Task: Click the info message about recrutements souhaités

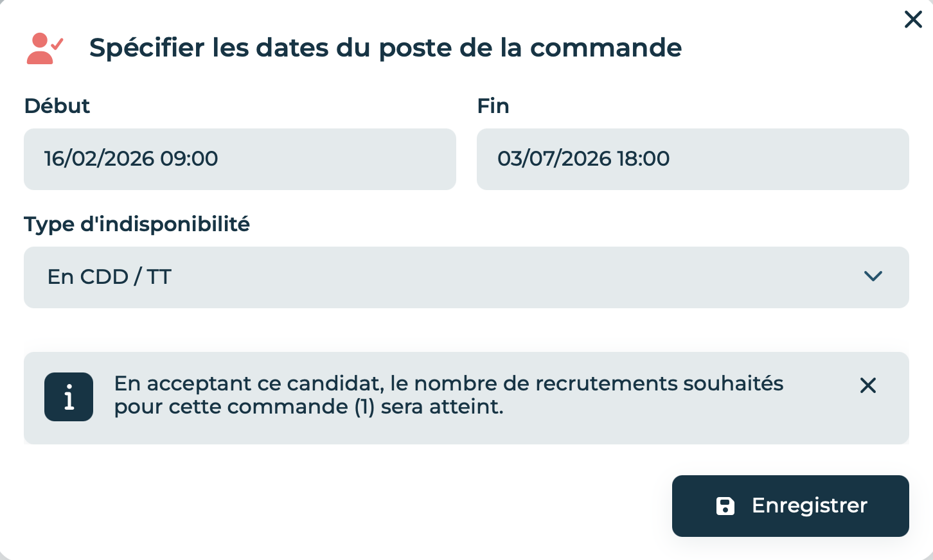Action: (449, 395)
